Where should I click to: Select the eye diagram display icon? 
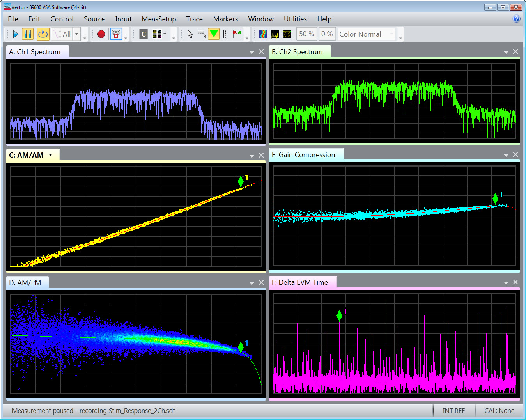click(287, 34)
